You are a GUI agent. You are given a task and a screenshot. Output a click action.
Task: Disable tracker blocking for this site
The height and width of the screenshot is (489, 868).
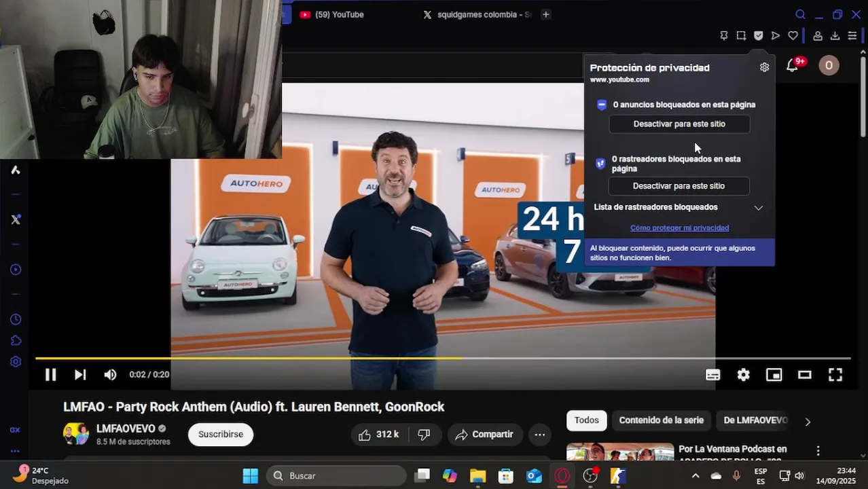coord(679,186)
